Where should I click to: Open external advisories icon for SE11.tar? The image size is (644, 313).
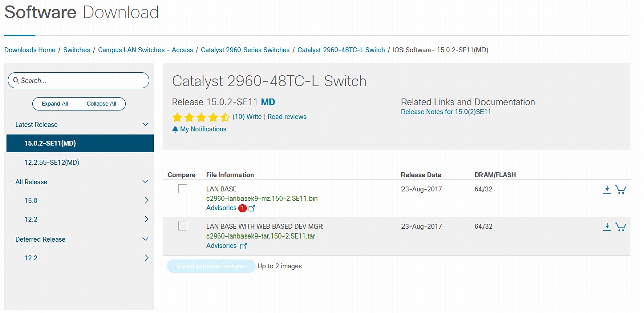click(244, 246)
